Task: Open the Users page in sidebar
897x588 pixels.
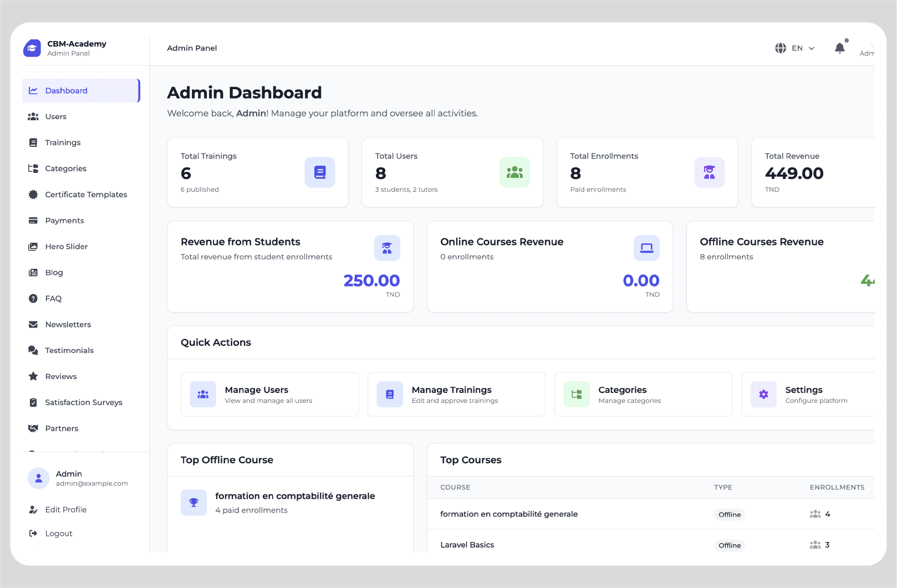Action: (x=55, y=117)
